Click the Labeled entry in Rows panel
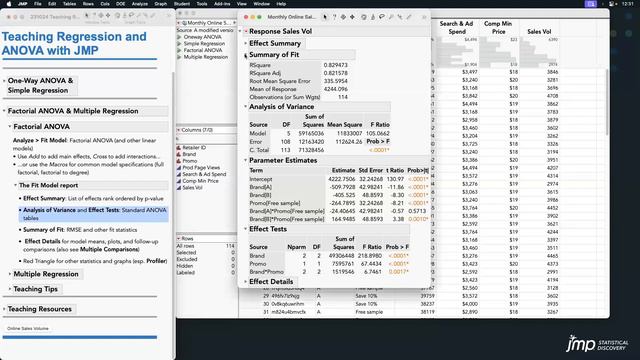The height and width of the screenshot is (360, 640). click(x=185, y=273)
